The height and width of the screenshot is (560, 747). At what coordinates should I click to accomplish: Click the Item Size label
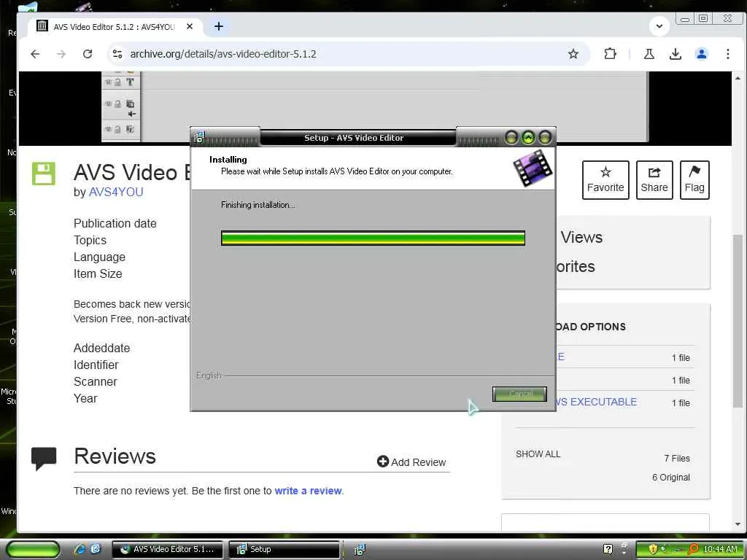pos(98,274)
